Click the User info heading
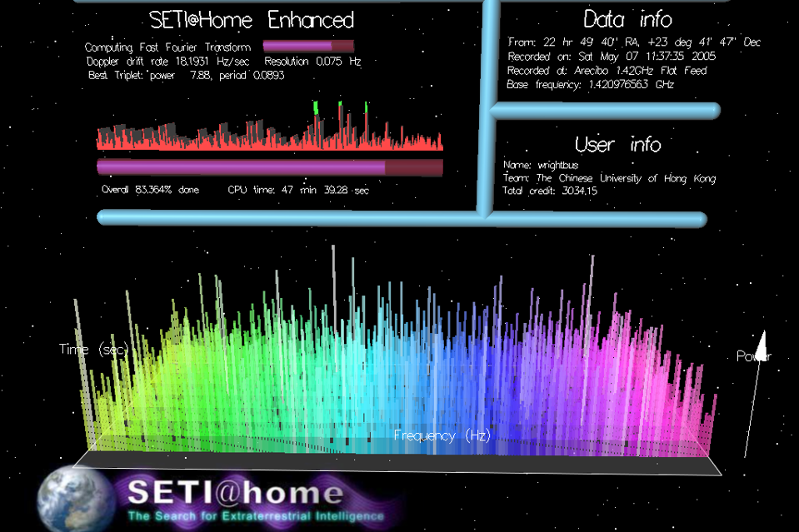The height and width of the screenshot is (532, 799). tap(617, 145)
